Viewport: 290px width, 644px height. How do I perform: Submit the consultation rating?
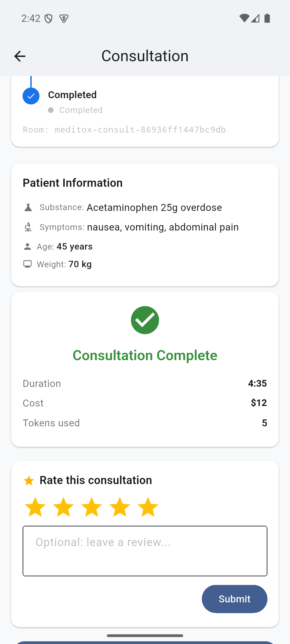tap(234, 599)
